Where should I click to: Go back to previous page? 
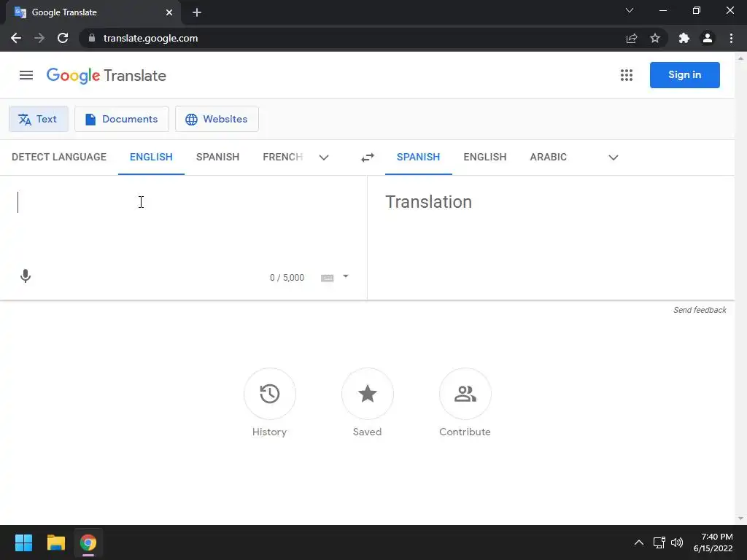pyautogui.click(x=16, y=38)
